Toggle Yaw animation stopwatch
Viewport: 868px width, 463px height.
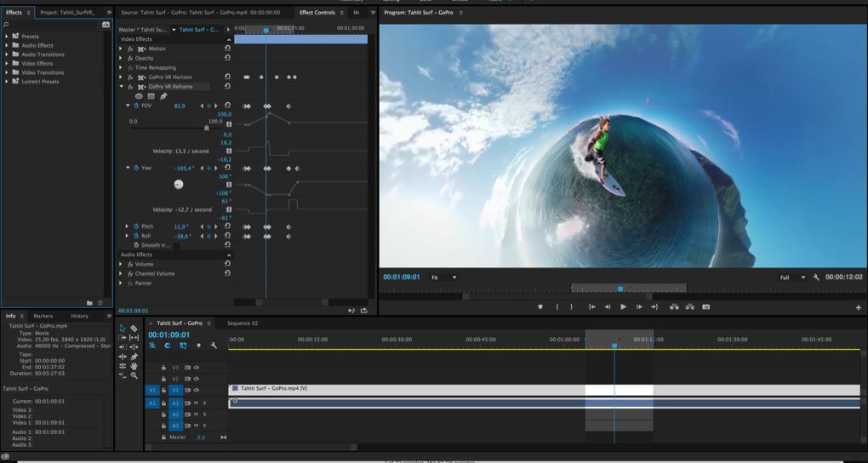(x=136, y=168)
